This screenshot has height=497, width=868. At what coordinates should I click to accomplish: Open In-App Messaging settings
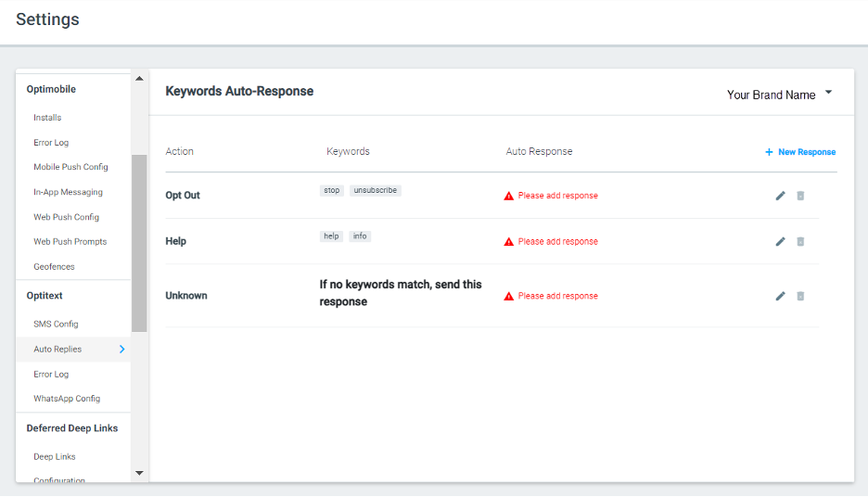68,192
